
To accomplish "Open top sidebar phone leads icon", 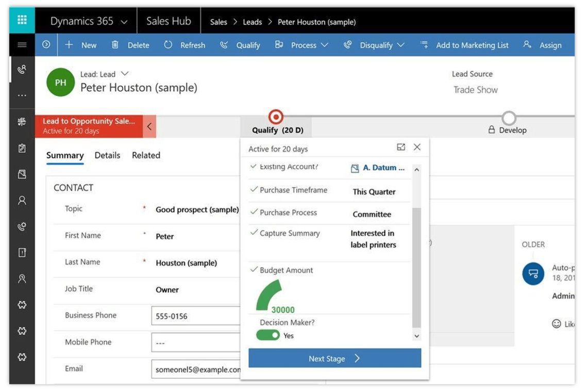I will click(x=22, y=69).
